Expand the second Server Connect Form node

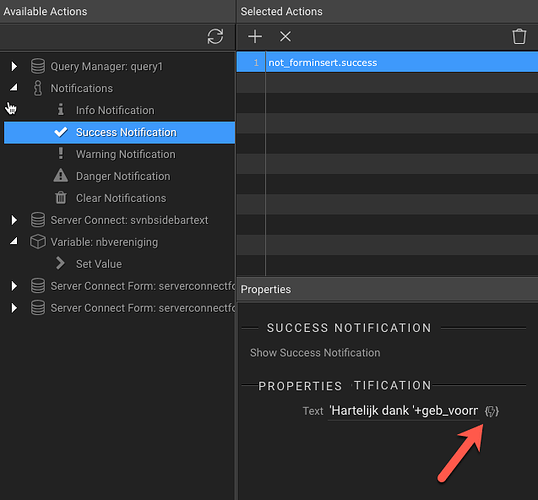point(14,308)
